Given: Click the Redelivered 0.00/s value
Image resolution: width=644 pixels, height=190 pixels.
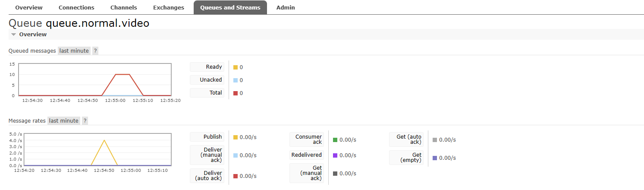Looking at the screenshot, I should (348, 155).
